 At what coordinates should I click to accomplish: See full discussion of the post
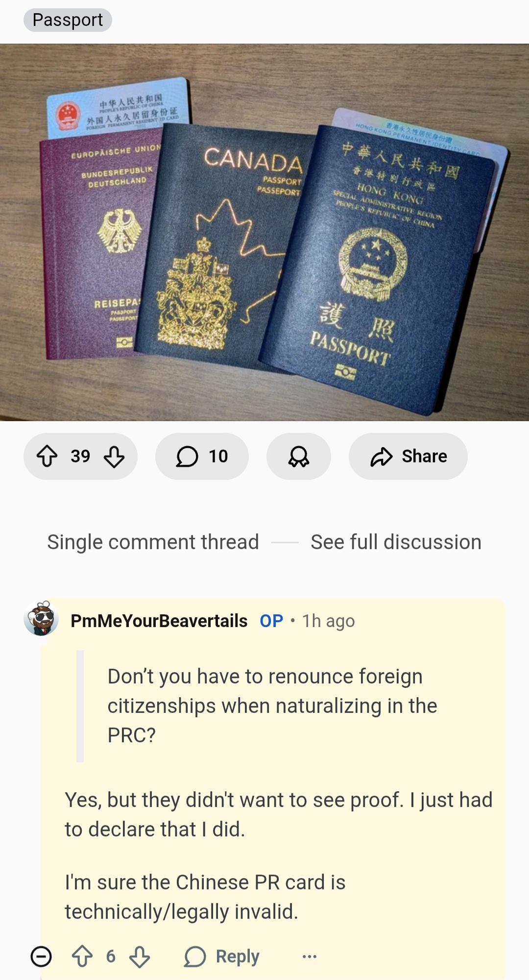coord(396,542)
